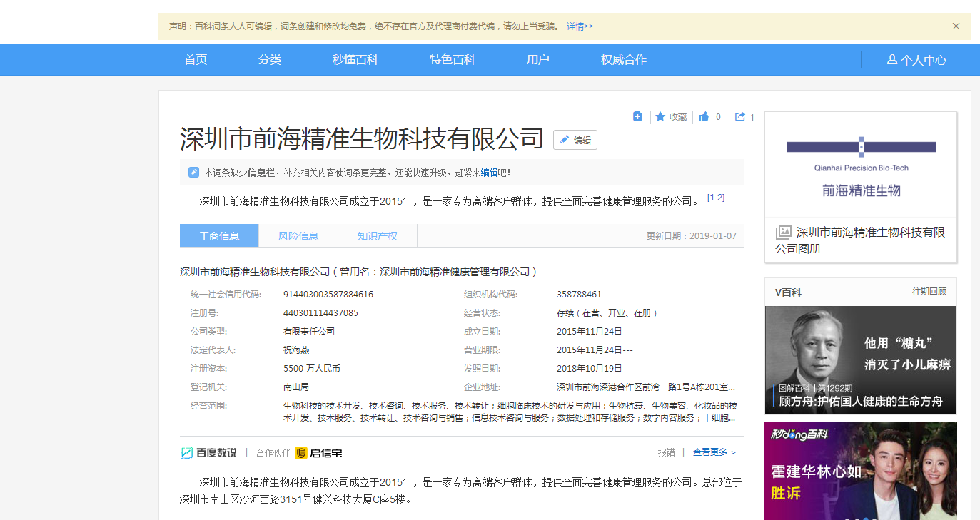
Task: Click the 顾方舟:护佑国人健康的生命方舟 caption
Action: point(861,402)
